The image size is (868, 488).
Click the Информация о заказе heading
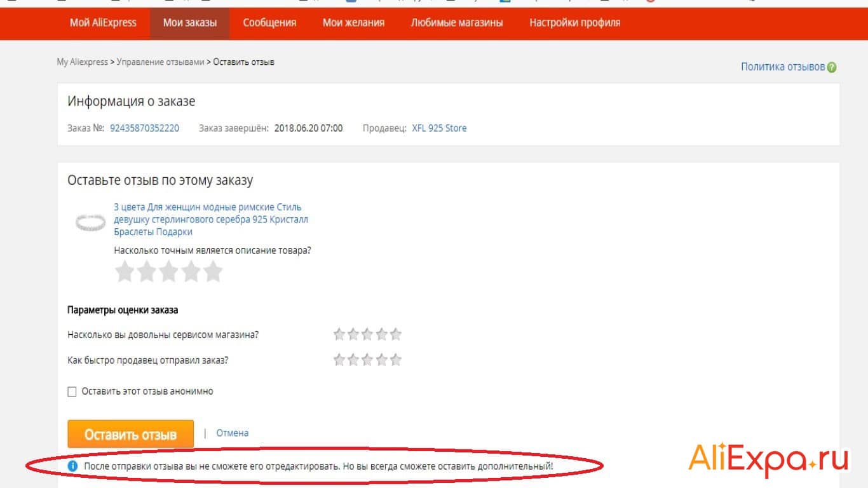[x=132, y=102]
